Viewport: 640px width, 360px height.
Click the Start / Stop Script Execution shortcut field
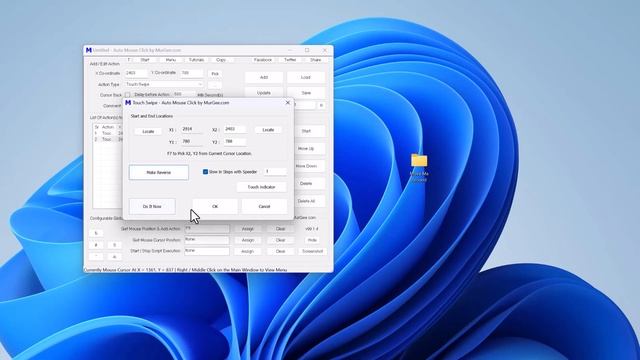(x=207, y=251)
